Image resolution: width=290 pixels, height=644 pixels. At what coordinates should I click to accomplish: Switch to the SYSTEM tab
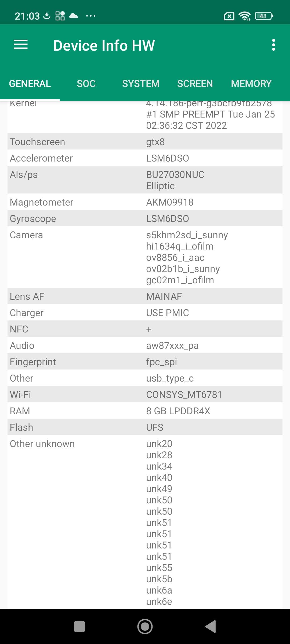[141, 84]
